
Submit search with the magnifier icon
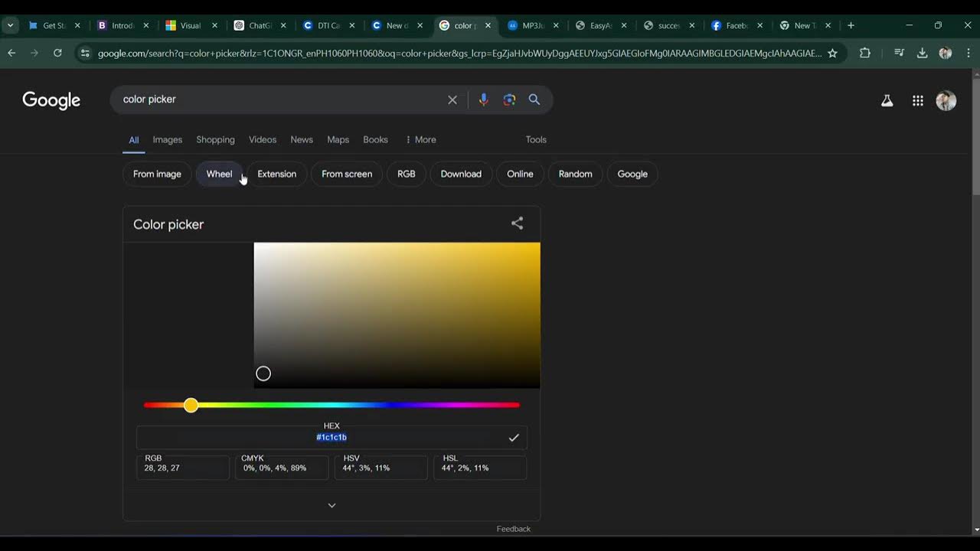[x=534, y=99]
